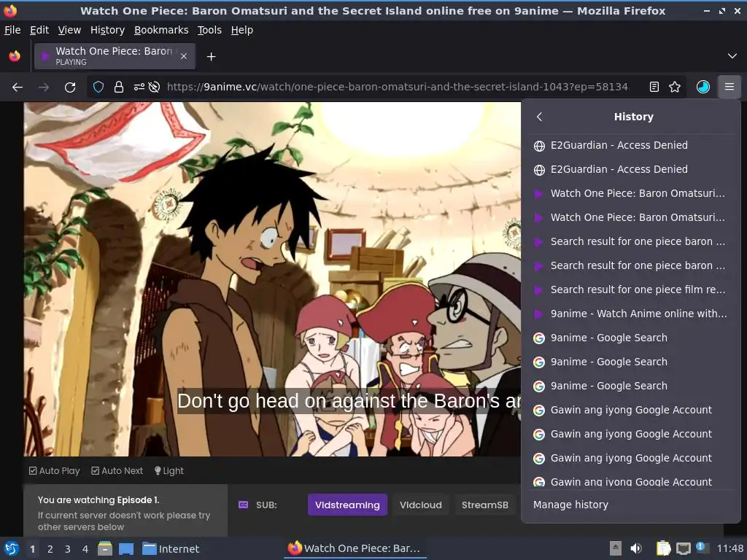Click the notification bubble tray icon
This screenshot has height=560, width=747.
pyautogui.click(x=700, y=546)
